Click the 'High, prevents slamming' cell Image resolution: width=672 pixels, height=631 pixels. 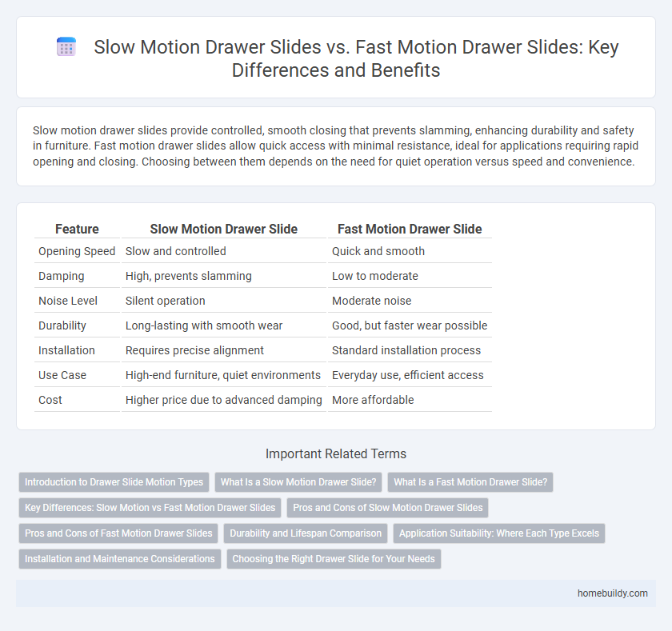pos(224,276)
